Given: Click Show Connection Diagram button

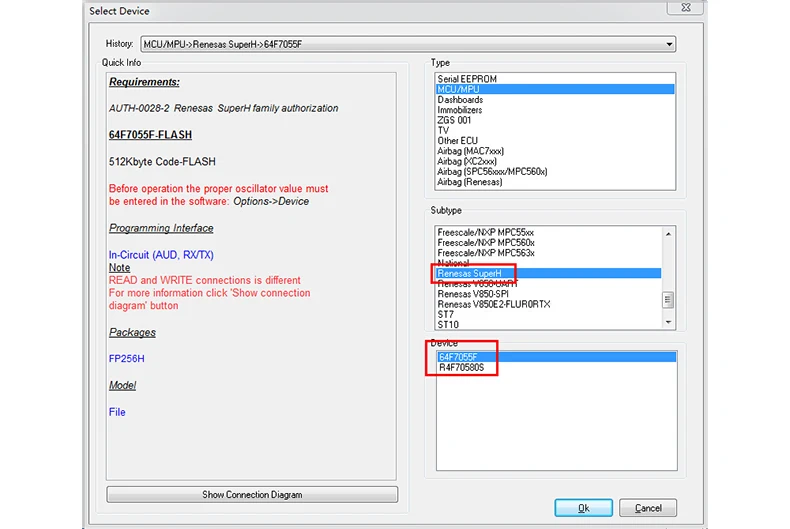Looking at the screenshot, I should coord(252,495).
